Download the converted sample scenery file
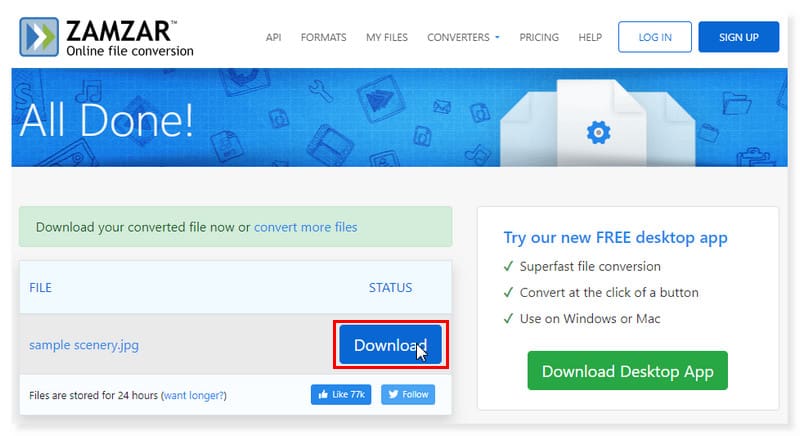800x436 pixels. coord(390,345)
